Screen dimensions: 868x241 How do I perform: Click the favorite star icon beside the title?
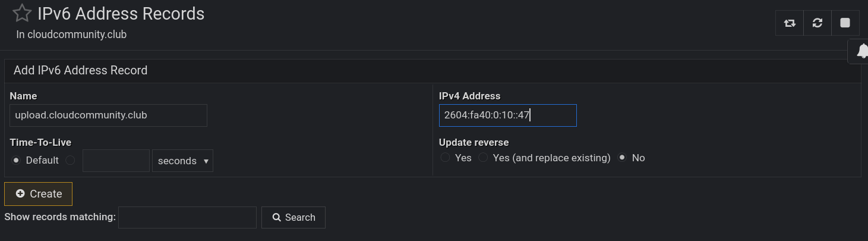(x=22, y=13)
